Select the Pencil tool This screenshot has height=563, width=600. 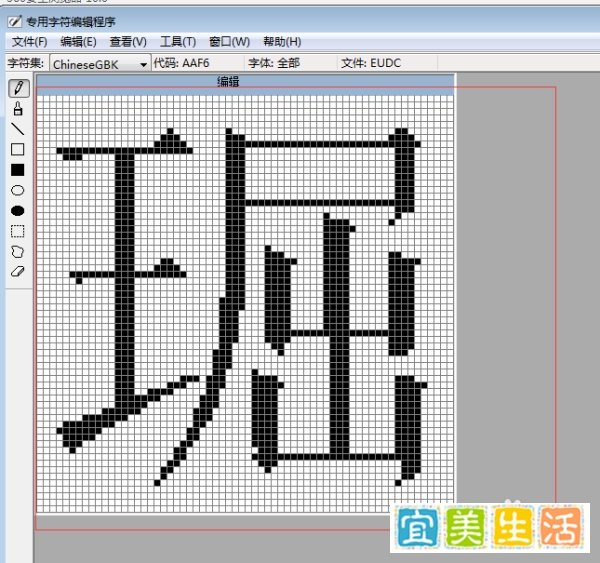[x=18, y=88]
